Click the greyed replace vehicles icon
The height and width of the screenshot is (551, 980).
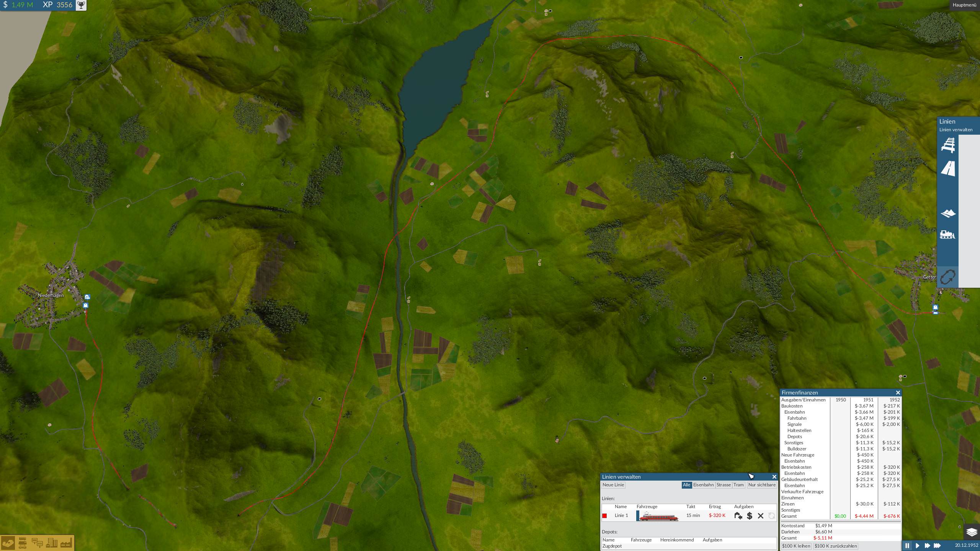[772, 516]
